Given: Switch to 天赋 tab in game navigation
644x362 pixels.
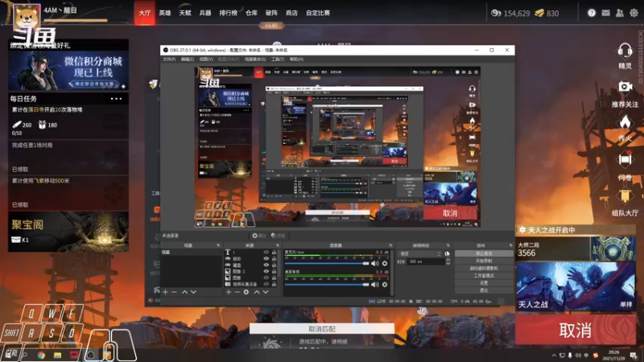Looking at the screenshot, I should tap(185, 13).
